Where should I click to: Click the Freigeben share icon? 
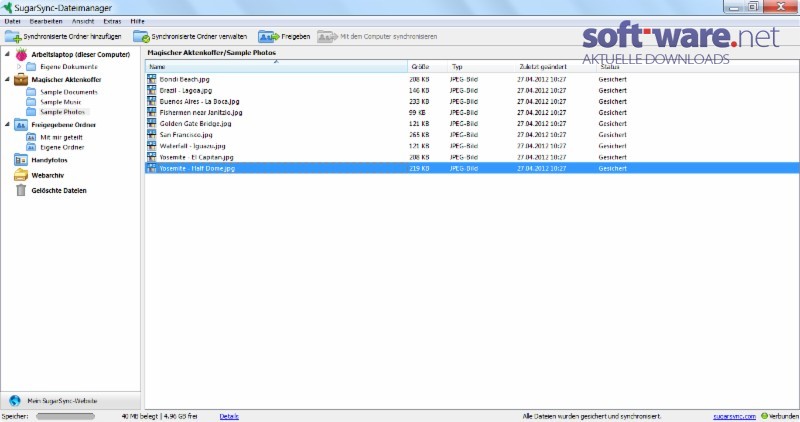coord(268,37)
